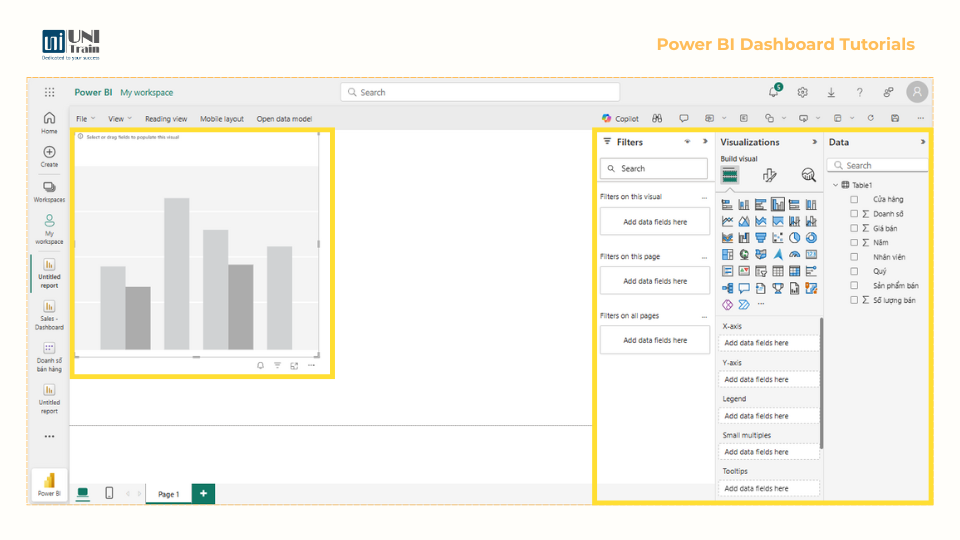Click the binoculars explore icon
The width and height of the screenshot is (960, 540).
tap(657, 118)
